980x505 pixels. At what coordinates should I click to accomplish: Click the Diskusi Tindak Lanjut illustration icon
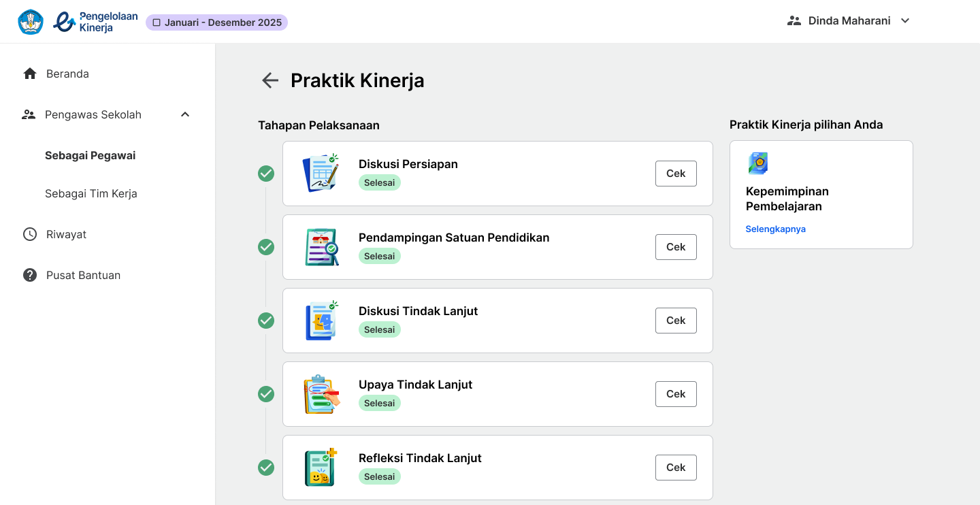321,321
